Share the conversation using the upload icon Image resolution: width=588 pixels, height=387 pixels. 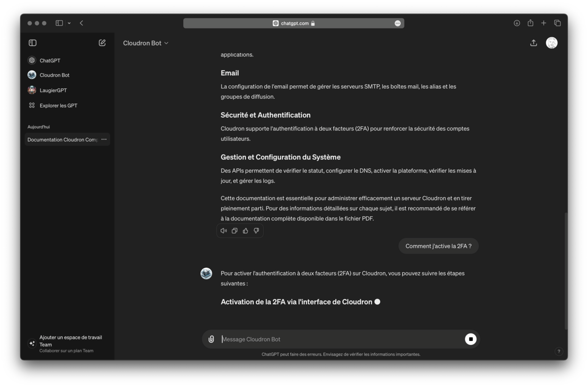pos(534,43)
